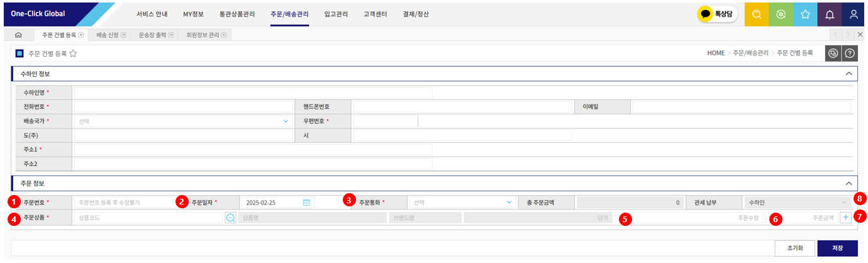Click 주문/배송관리 in the breadcrumb
The width and height of the screenshot is (868, 263).
click(x=751, y=53)
